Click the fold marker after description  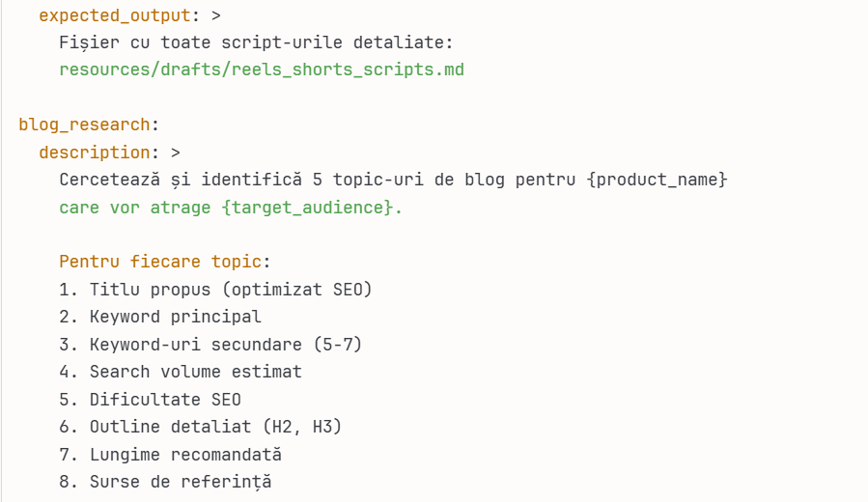pos(175,153)
